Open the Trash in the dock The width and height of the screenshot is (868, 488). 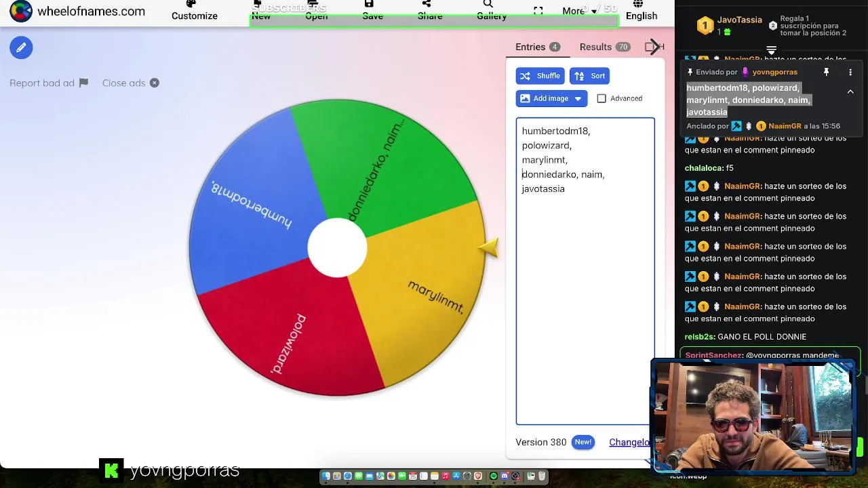(x=542, y=476)
